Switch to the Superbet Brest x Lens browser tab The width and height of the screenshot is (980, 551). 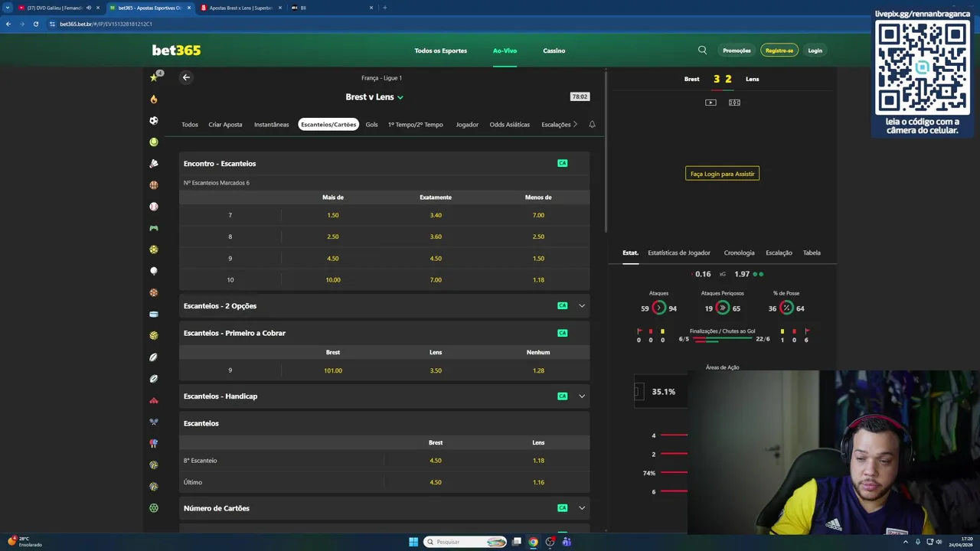(x=240, y=8)
